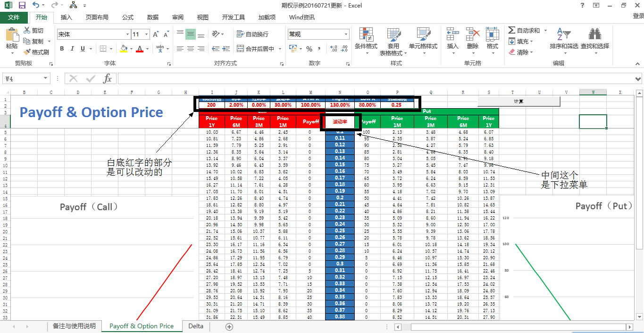Expand the number format 常规 dropdown

(346, 34)
